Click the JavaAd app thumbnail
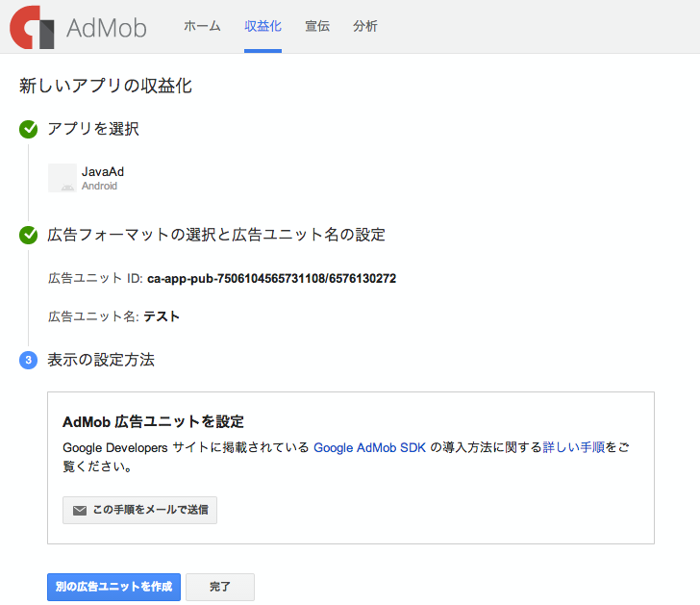 click(x=62, y=178)
